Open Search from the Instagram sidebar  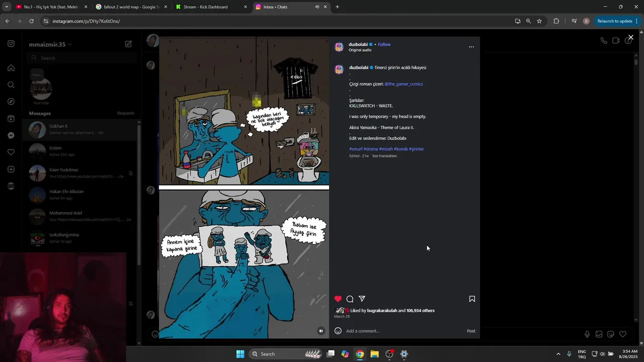click(11, 85)
